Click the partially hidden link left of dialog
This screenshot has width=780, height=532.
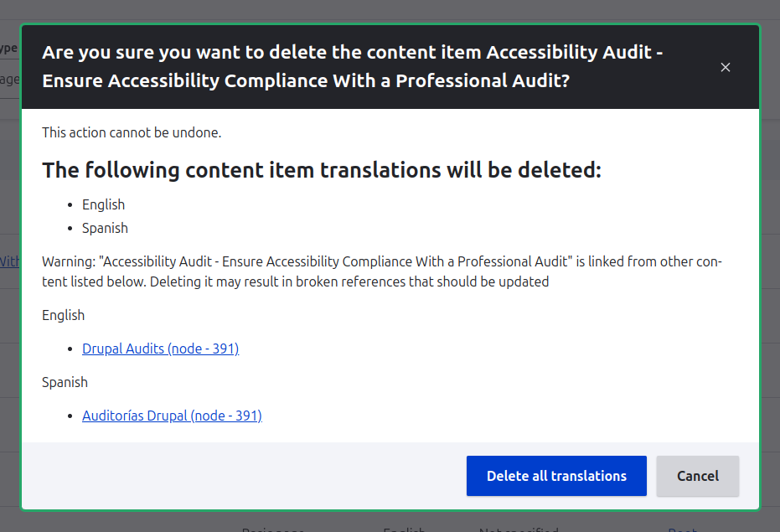tap(9, 261)
